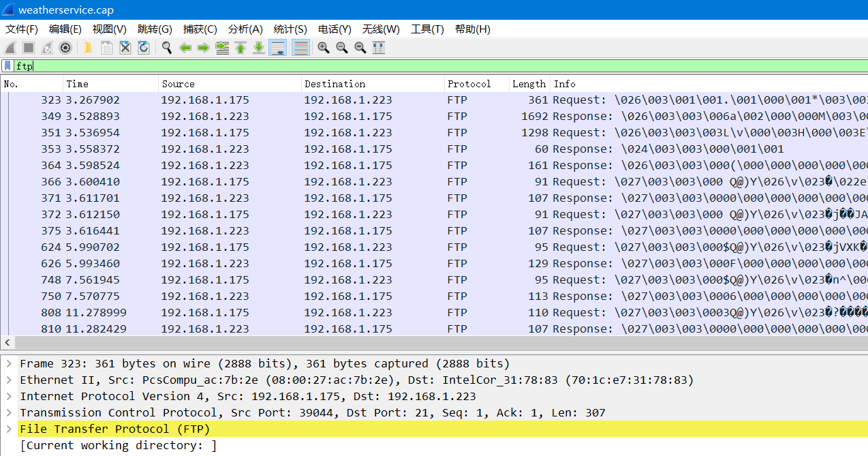Expand the Internet Protocol Version 4 section
This screenshot has height=456, width=868.
(x=10, y=396)
